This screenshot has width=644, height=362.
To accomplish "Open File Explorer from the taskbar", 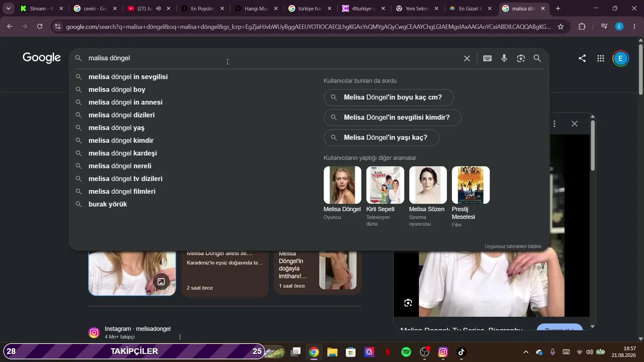I will (x=332, y=352).
